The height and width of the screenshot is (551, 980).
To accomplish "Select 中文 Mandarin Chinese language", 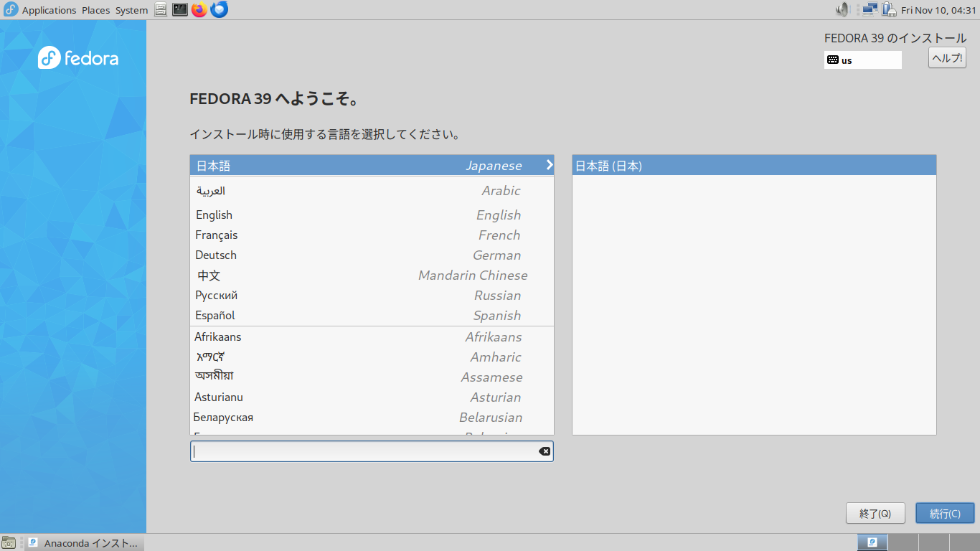I will (x=372, y=275).
